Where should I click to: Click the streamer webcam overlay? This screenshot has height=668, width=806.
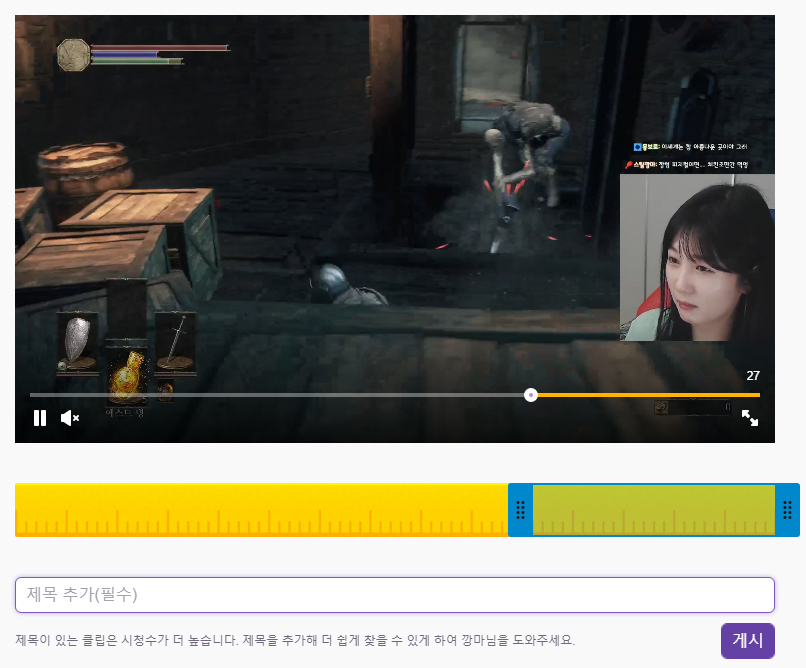(697, 257)
